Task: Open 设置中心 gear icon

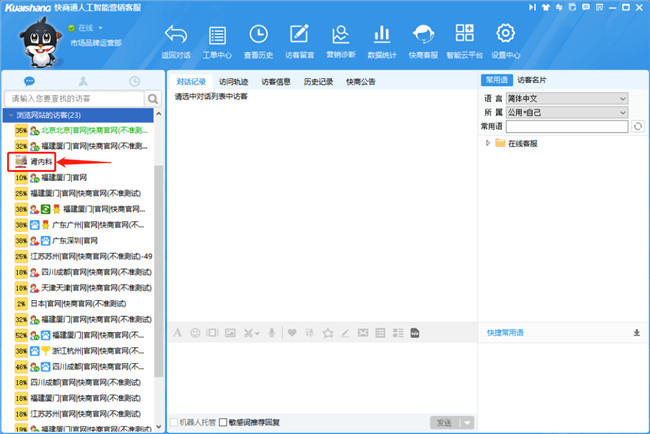Action: (x=505, y=37)
